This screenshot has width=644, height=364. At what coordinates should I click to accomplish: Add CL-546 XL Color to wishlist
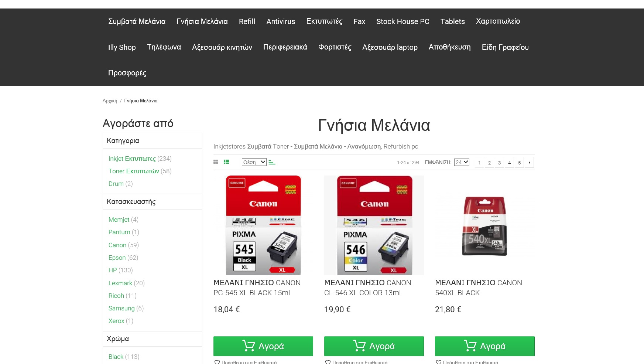click(x=356, y=362)
